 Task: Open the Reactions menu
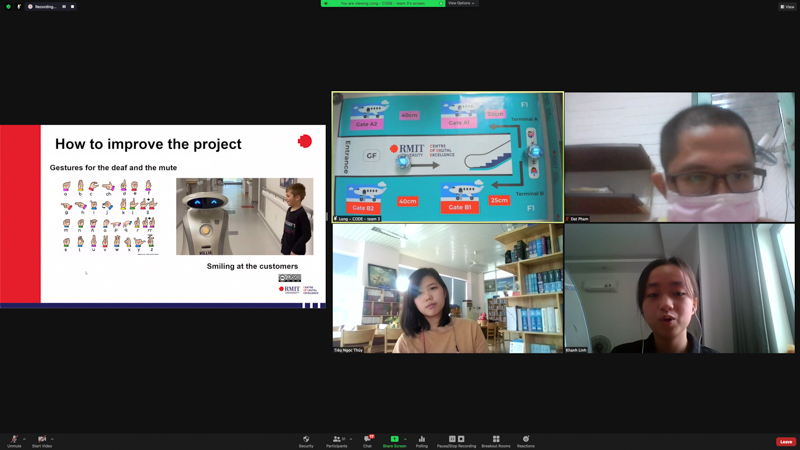click(x=526, y=440)
